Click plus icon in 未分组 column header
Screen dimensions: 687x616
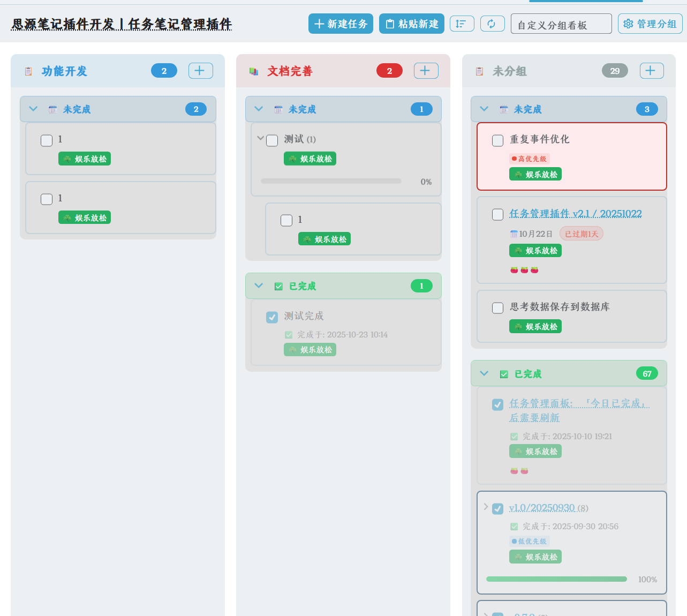(651, 71)
